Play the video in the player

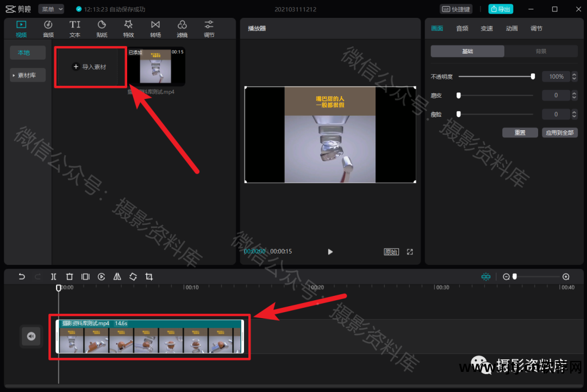[330, 252]
